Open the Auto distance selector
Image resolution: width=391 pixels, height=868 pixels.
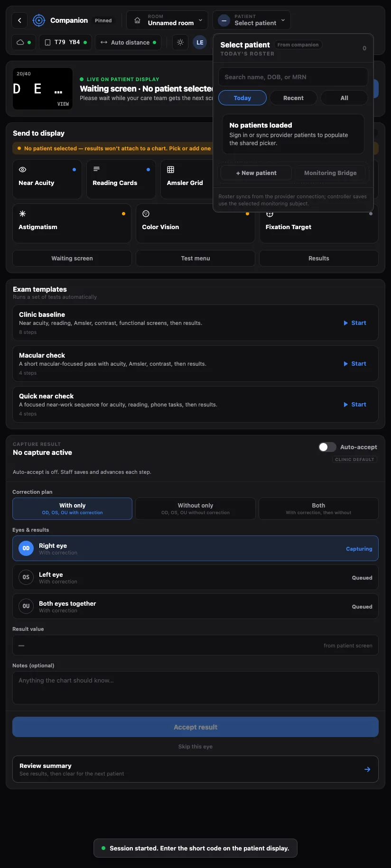click(128, 42)
